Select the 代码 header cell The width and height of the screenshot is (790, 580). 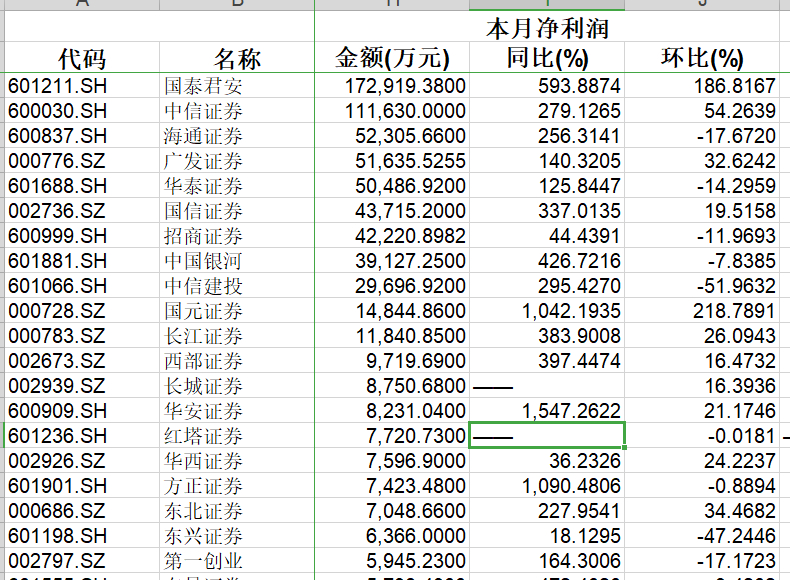pos(82,57)
